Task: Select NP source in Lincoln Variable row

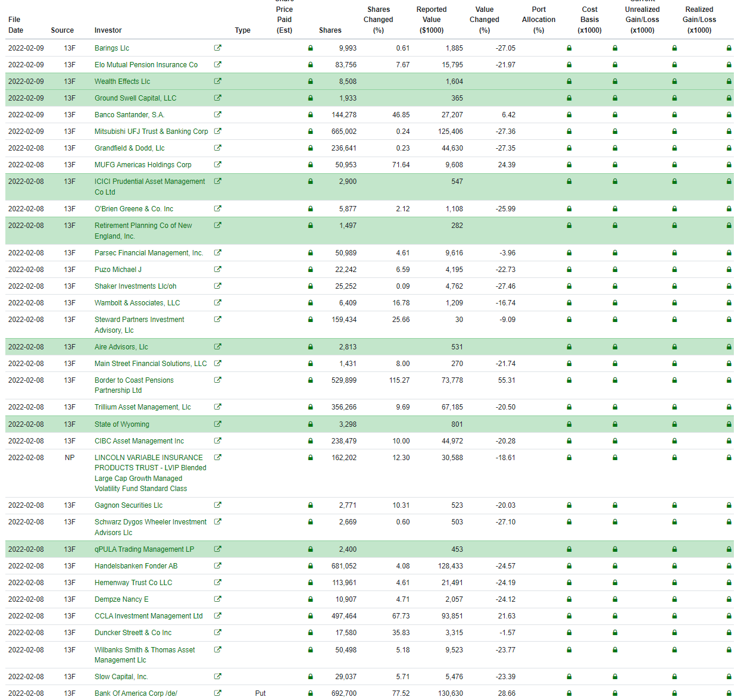Action: click(70, 458)
